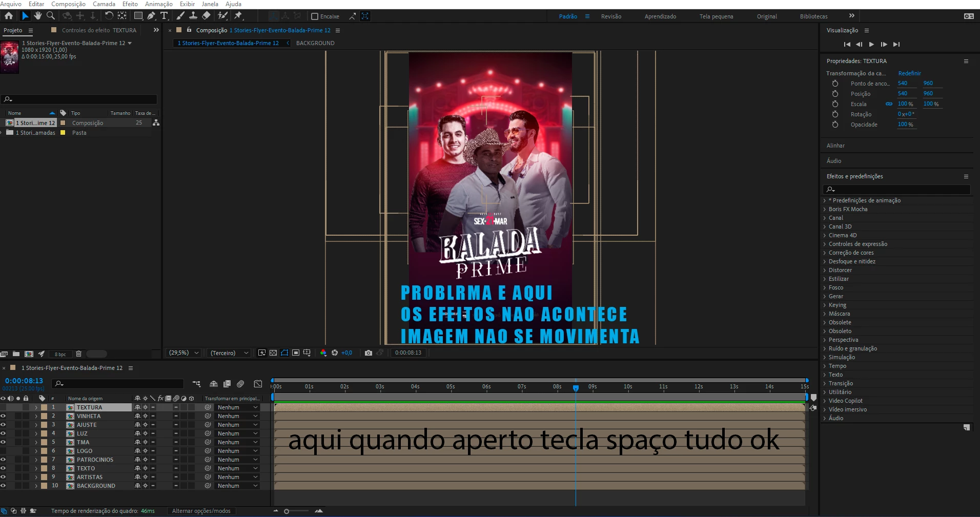Switch to the Aprendizado workspace

(660, 16)
